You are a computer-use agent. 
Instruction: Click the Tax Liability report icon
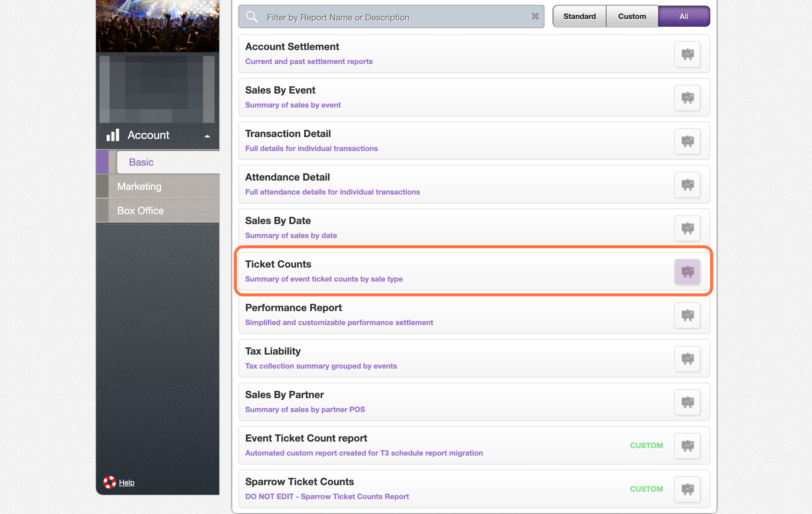point(687,359)
